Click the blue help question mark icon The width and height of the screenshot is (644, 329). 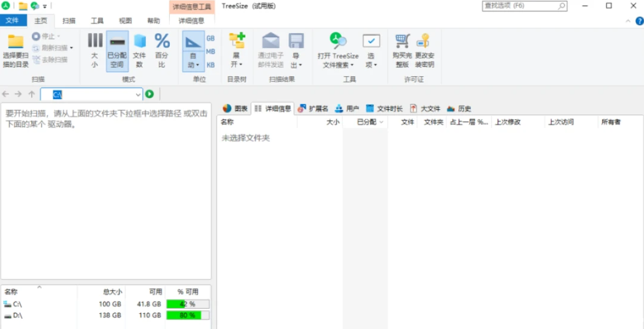pyautogui.click(x=639, y=21)
